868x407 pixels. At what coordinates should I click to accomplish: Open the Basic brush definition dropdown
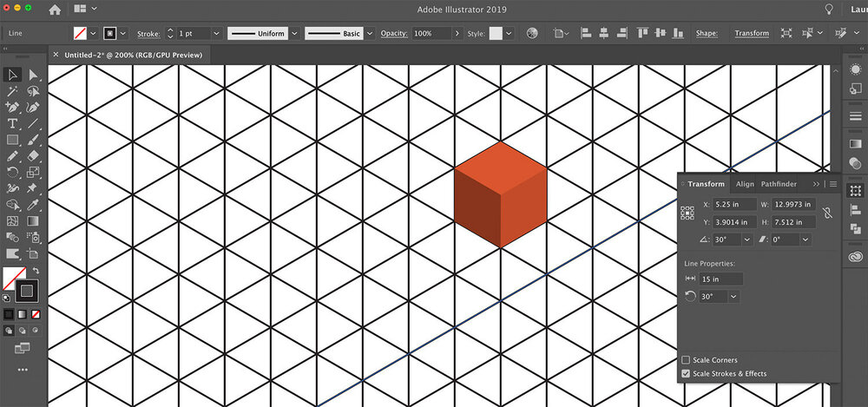point(370,33)
